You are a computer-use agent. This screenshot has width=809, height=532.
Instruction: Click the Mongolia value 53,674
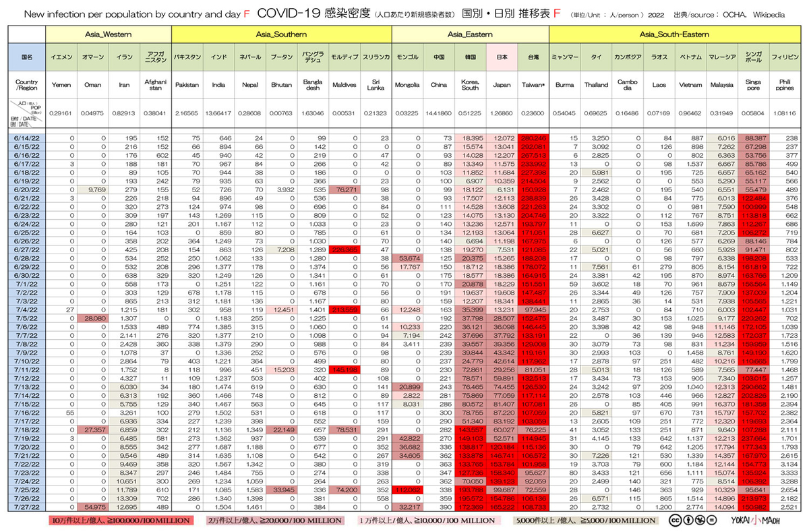[x=408, y=258]
